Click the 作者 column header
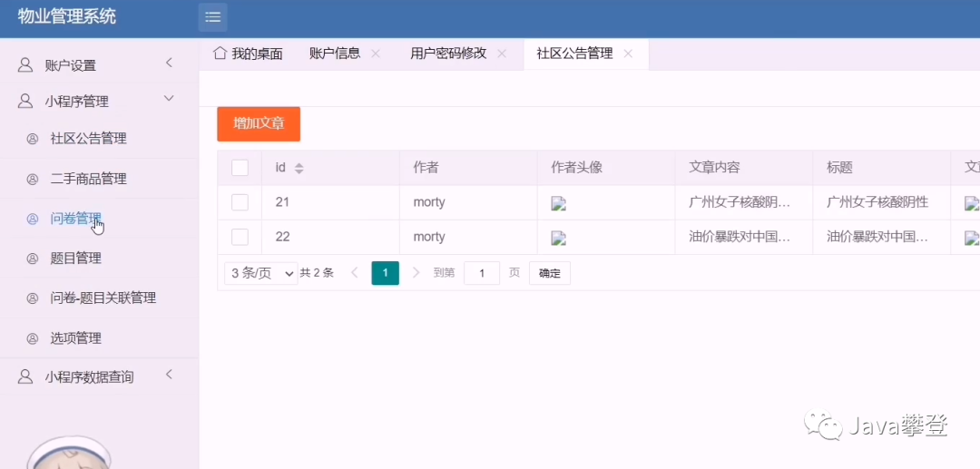Viewport: 980px width, 469px height. [468, 167]
